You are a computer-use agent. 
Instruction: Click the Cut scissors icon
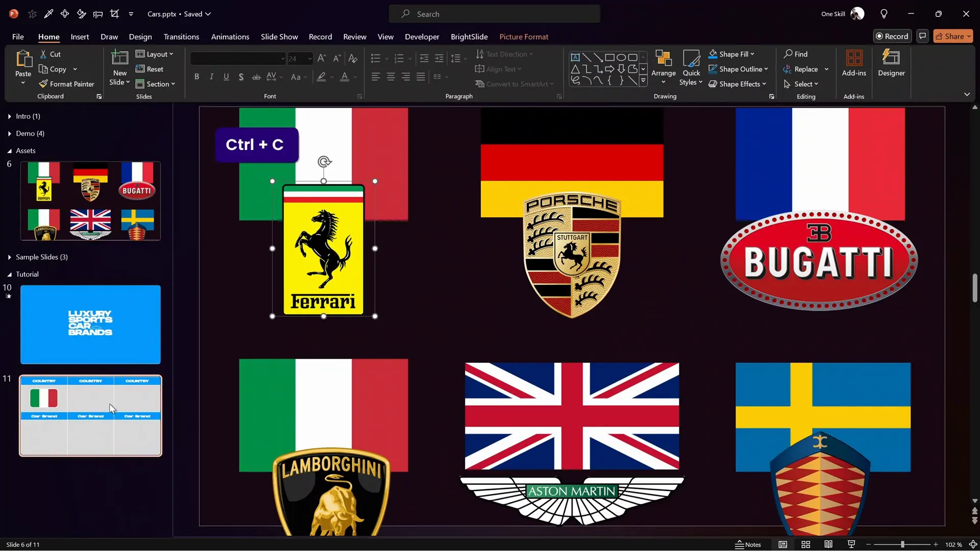[43, 54]
